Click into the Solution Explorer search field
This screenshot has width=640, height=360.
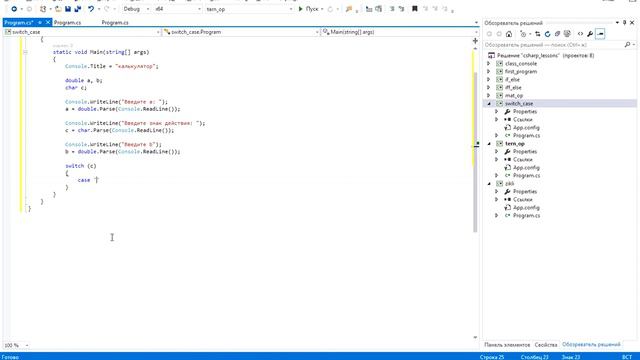click(554, 44)
